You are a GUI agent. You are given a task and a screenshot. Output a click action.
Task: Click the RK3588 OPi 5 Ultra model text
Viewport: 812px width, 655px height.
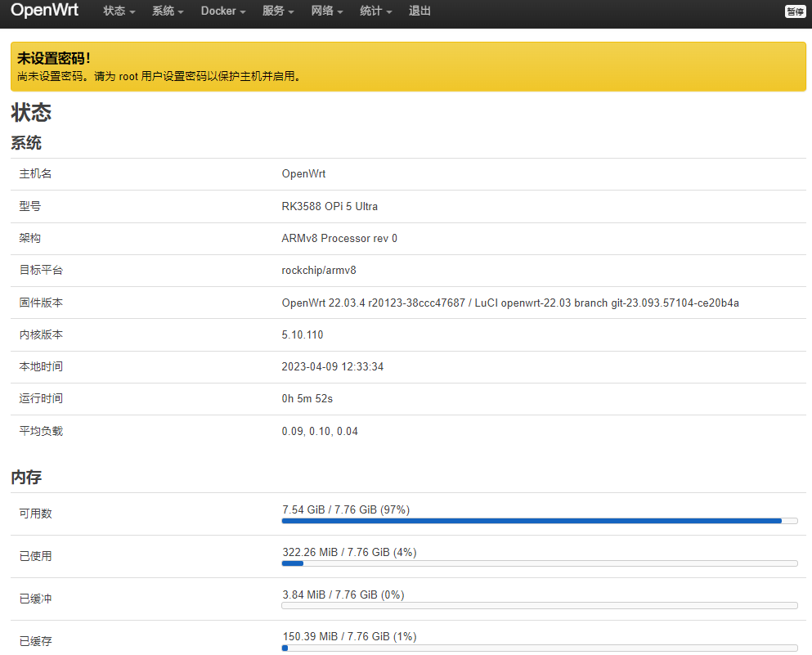[x=330, y=206]
